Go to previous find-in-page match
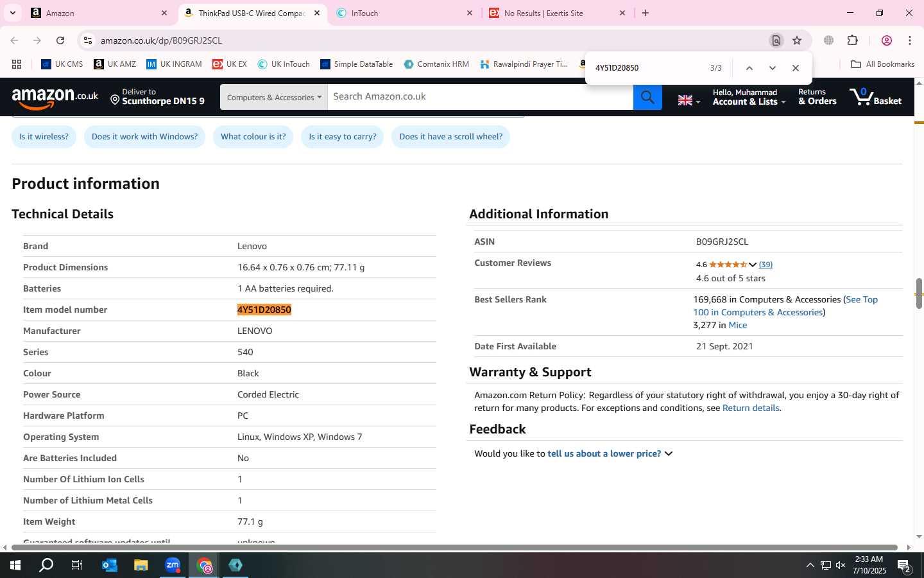This screenshot has height=578, width=924. click(x=749, y=68)
